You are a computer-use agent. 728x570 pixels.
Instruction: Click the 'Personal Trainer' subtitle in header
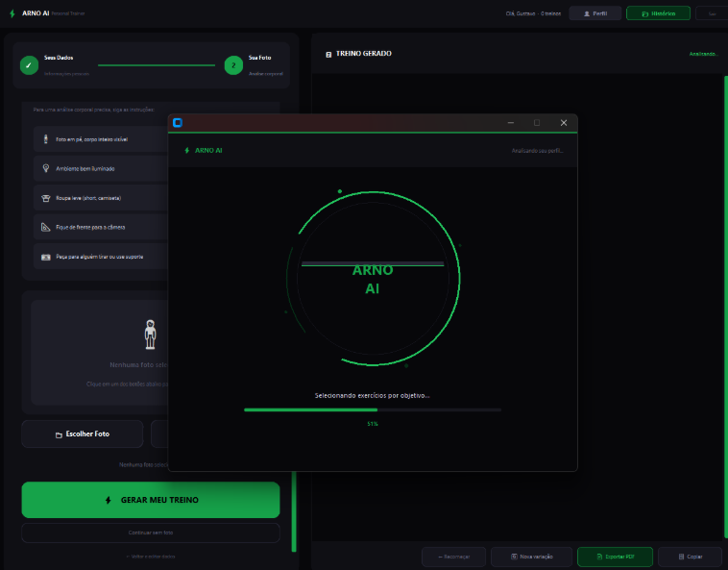pyautogui.click(x=68, y=13)
